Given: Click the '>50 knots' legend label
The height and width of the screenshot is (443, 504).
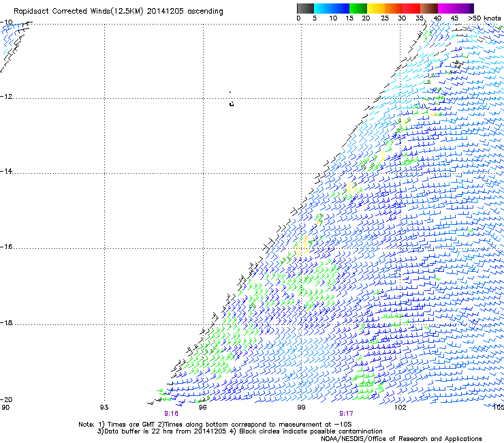Looking at the screenshot, I should (484, 18).
